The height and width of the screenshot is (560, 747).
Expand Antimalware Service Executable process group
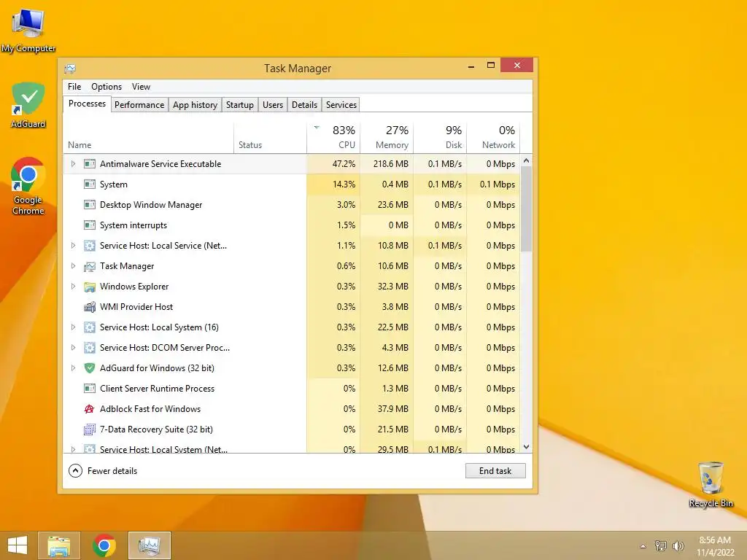pos(74,164)
